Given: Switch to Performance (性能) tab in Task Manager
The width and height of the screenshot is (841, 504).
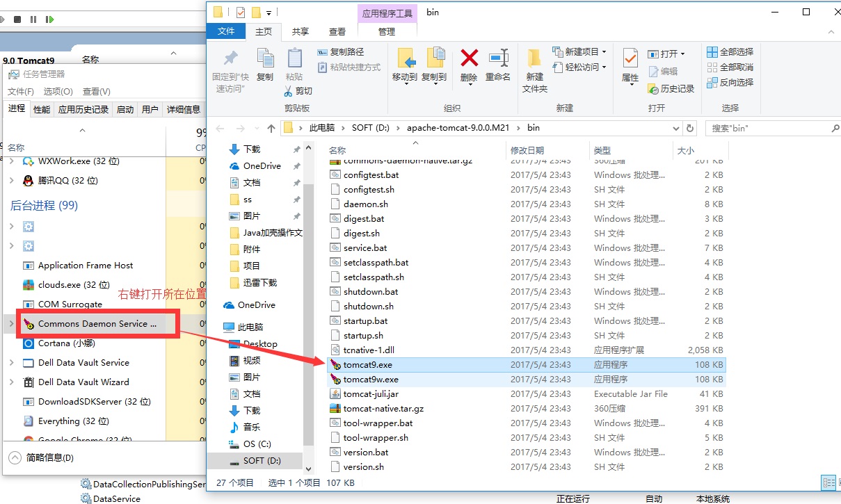Looking at the screenshot, I should click(42, 110).
